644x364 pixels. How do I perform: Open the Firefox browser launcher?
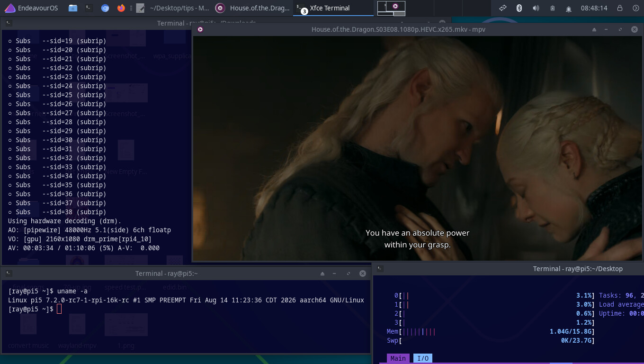pos(121,8)
